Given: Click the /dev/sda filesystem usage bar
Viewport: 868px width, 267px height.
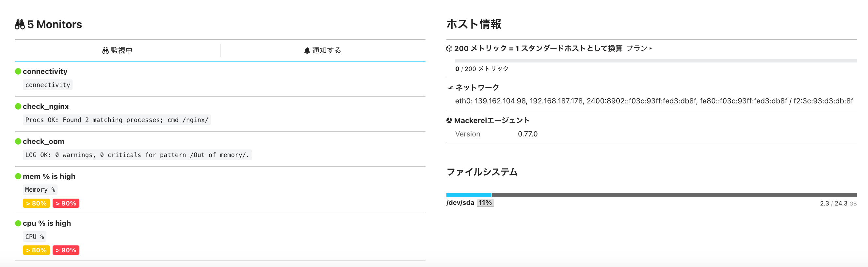Looking at the screenshot, I should [x=651, y=195].
